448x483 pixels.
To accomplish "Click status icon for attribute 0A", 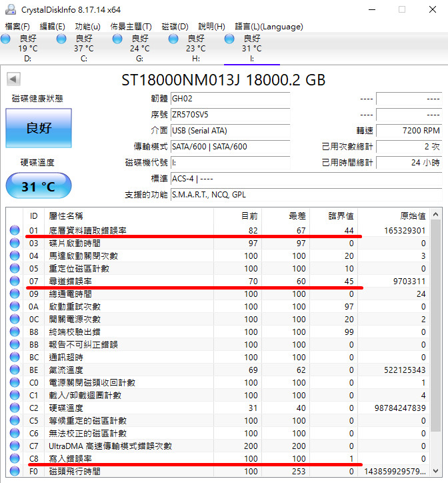I will click(15, 306).
